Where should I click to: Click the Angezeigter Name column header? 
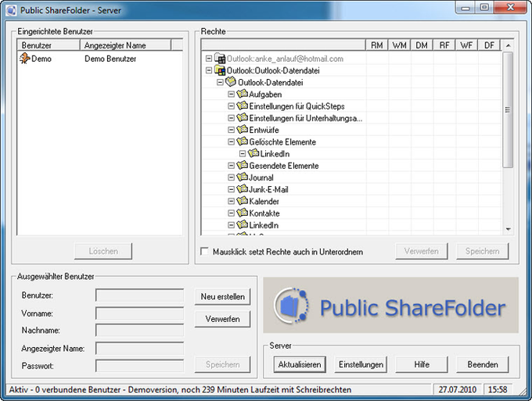125,45
